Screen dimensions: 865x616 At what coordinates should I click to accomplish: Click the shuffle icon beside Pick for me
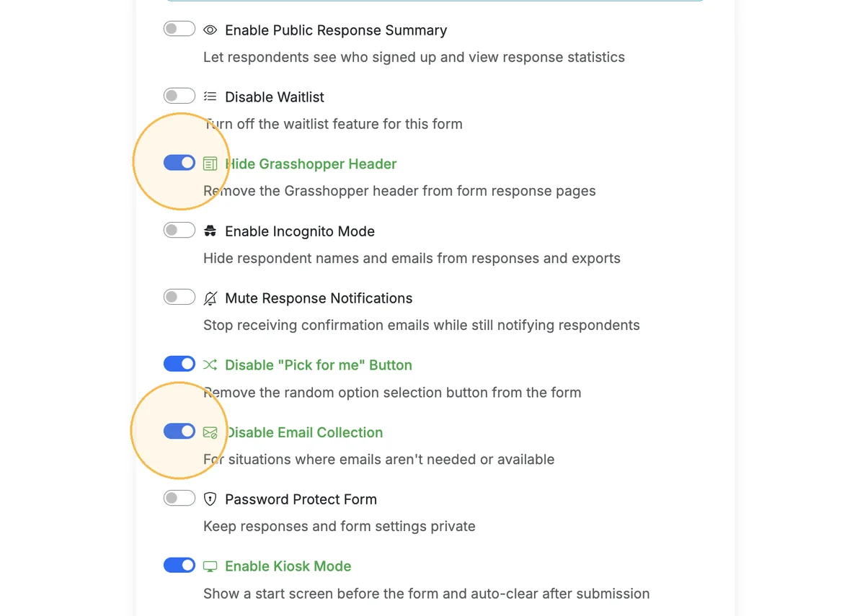point(210,365)
